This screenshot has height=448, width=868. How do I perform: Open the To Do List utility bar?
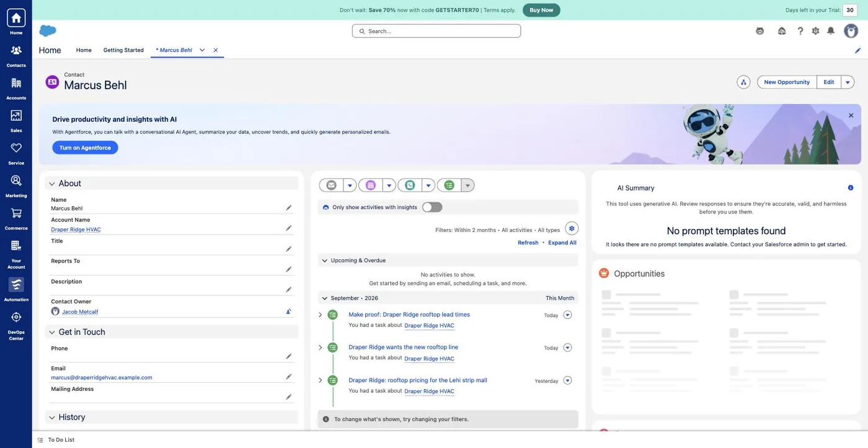[56, 440]
